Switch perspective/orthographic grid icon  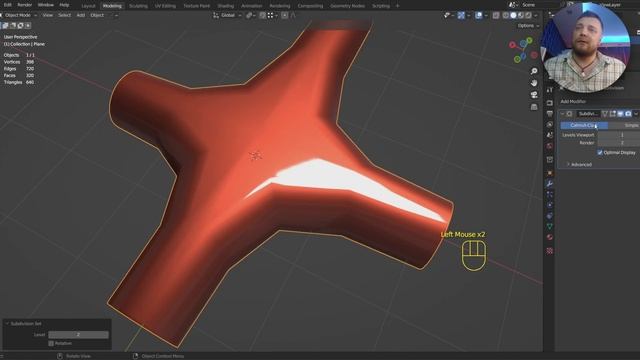tap(534, 107)
